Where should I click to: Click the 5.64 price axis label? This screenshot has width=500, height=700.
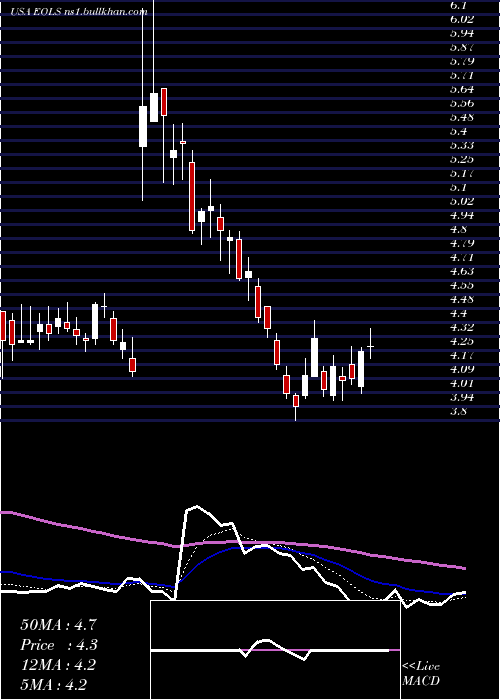462,89
